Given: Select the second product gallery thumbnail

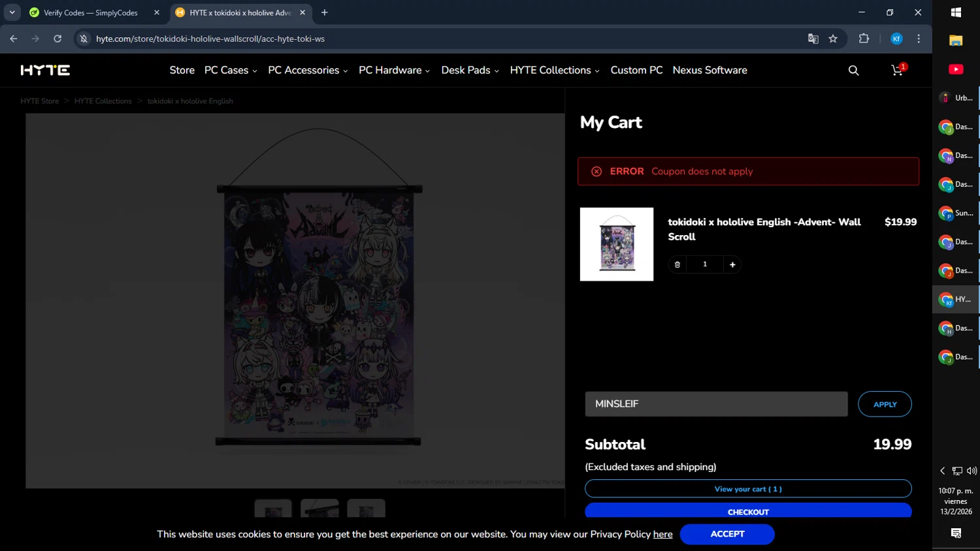Looking at the screenshot, I should 319,509.
